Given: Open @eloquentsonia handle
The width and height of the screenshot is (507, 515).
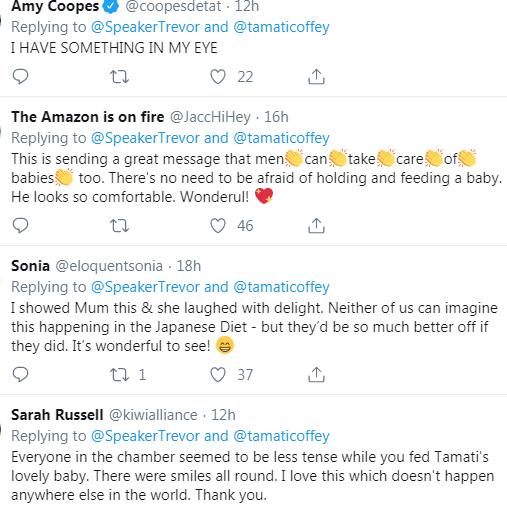Looking at the screenshot, I should point(109,266).
